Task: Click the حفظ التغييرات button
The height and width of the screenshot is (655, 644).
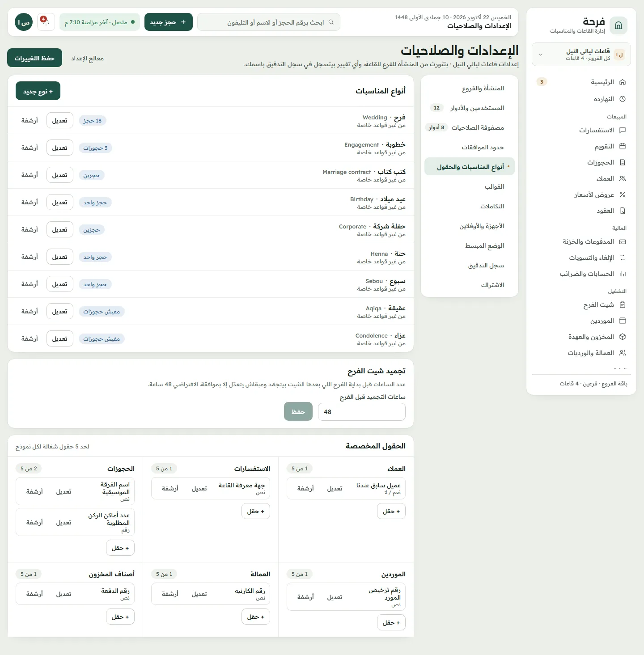Action: click(x=34, y=58)
